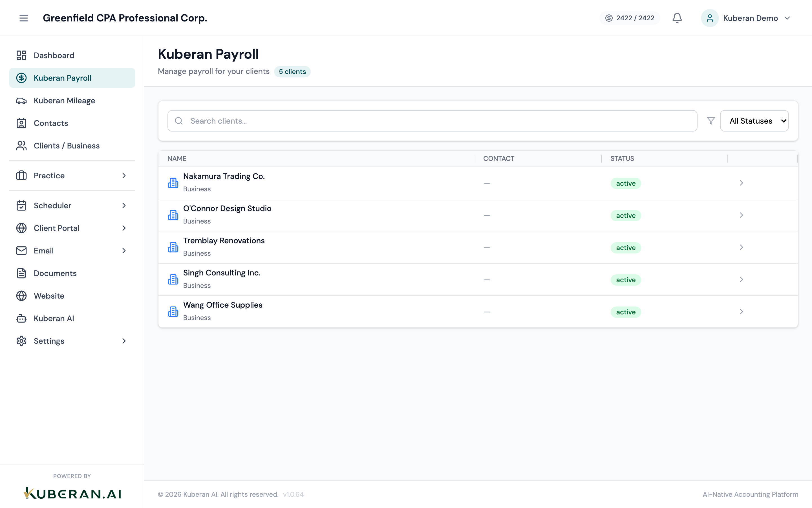Click the CONTACT column header

[x=498, y=159]
